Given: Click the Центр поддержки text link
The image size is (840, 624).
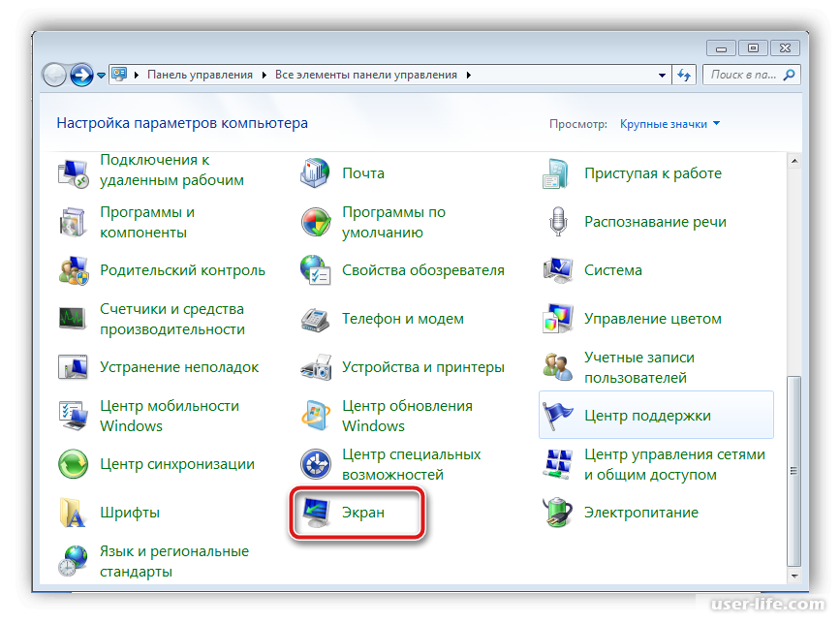Looking at the screenshot, I should [647, 416].
